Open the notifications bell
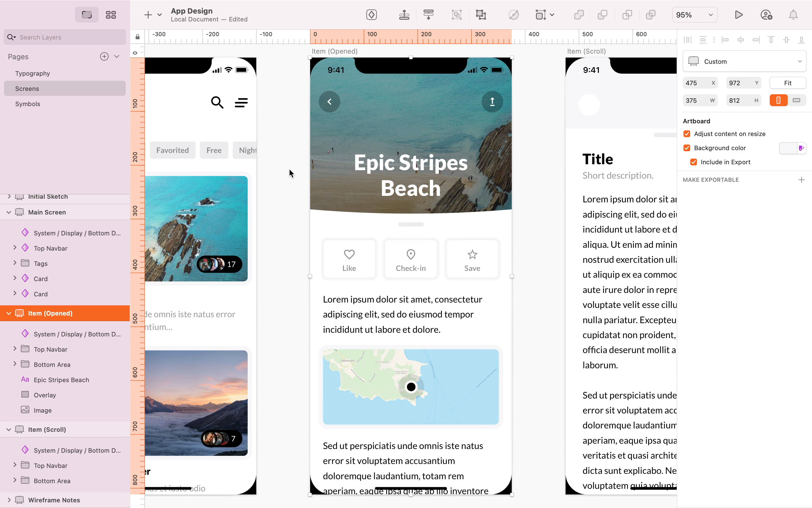 coord(793,15)
